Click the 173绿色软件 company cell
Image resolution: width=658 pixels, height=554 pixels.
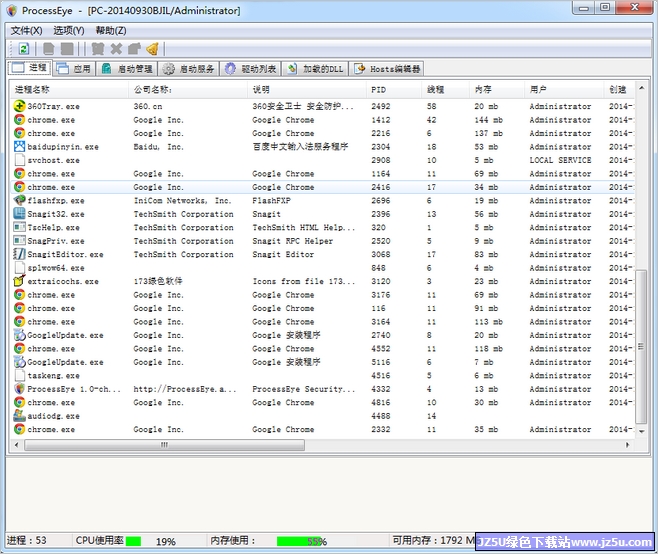coord(158,281)
